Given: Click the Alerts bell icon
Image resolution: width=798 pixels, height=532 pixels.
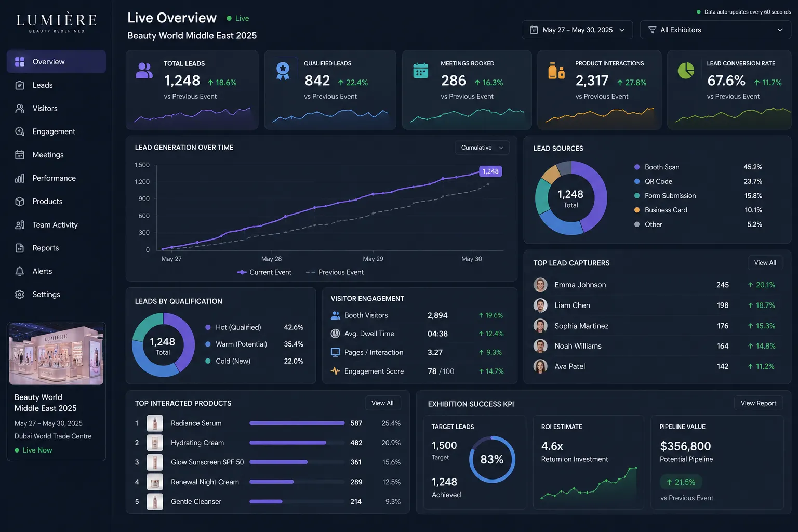Looking at the screenshot, I should [x=20, y=271].
